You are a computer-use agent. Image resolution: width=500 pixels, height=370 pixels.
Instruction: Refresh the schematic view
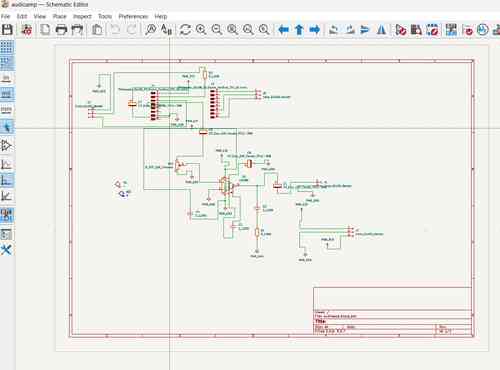click(185, 30)
